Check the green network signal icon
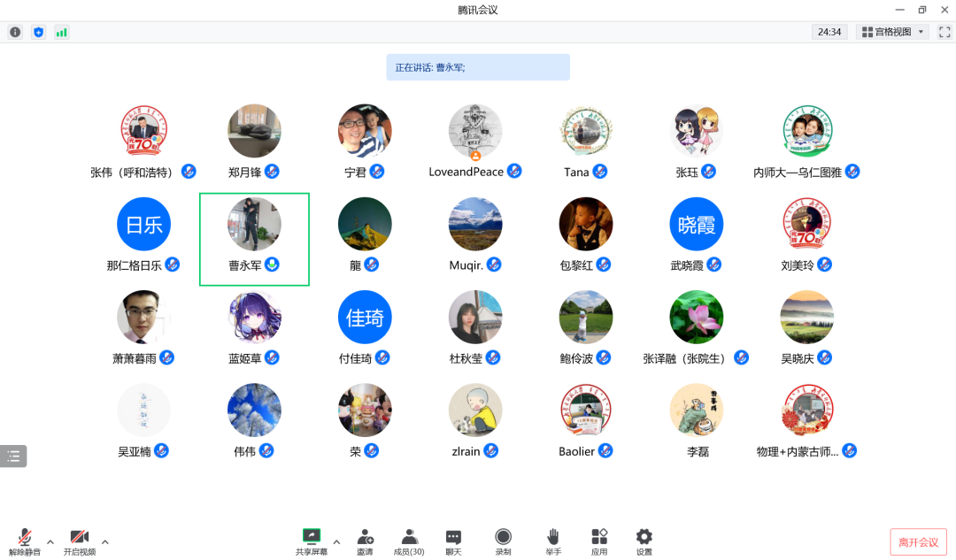This screenshot has height=560, width=956. coord(62,32)
